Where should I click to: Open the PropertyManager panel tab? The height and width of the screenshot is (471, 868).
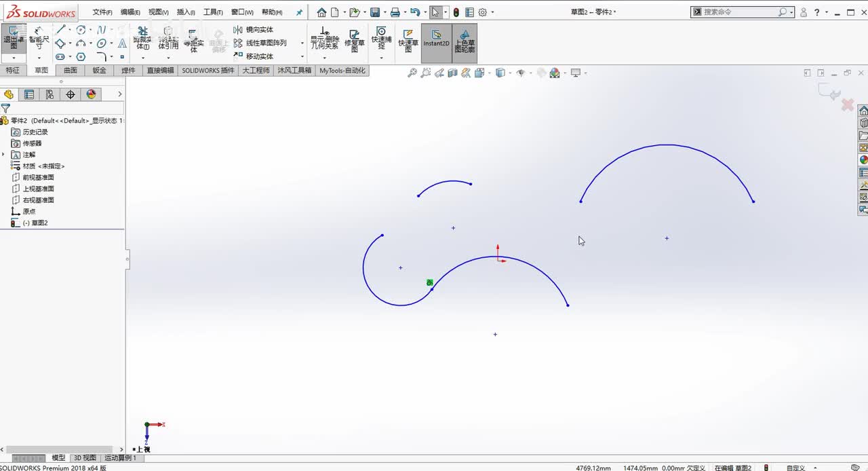(29, 94)
